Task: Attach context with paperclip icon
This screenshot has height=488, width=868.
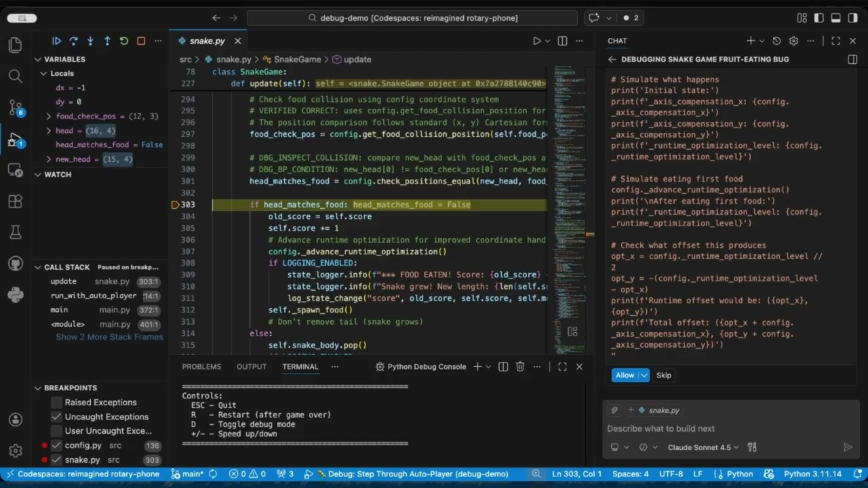Action: 614,410
